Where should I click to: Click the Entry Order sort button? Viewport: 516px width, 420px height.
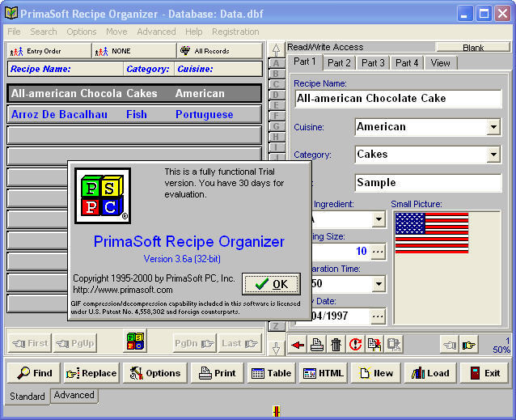(49, 51)
